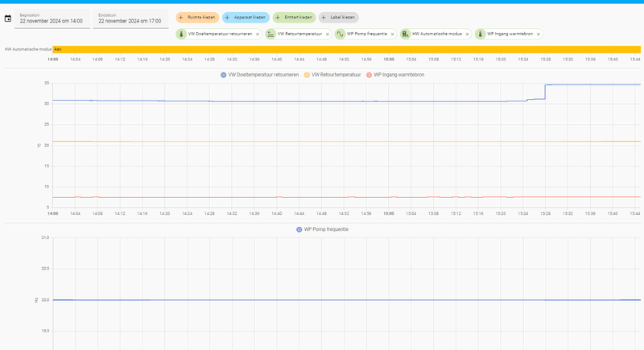Remove the HW Automatische modus chip
Image resolution: width=644 pixels, height=350 pixels.
coord(467,34)
